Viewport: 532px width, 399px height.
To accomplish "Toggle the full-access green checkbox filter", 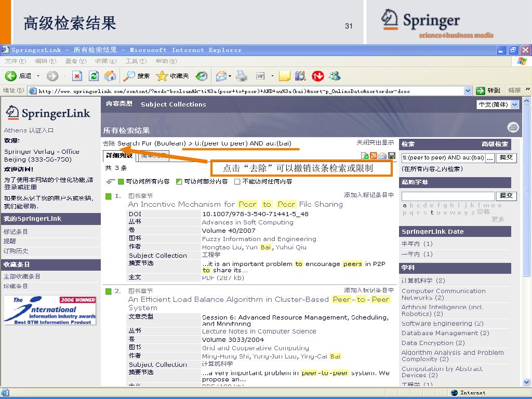I will pos(121,181).
